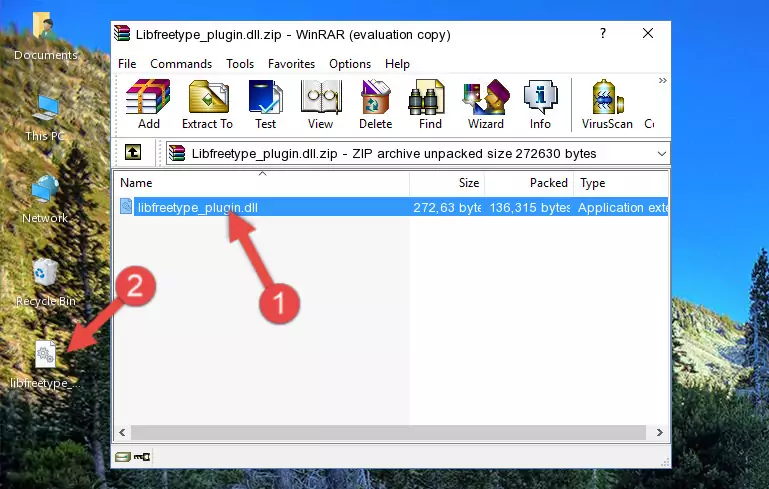The image size is (769, 489).
Task: Click the Delete toolbar icon
Action: point(376,104)
